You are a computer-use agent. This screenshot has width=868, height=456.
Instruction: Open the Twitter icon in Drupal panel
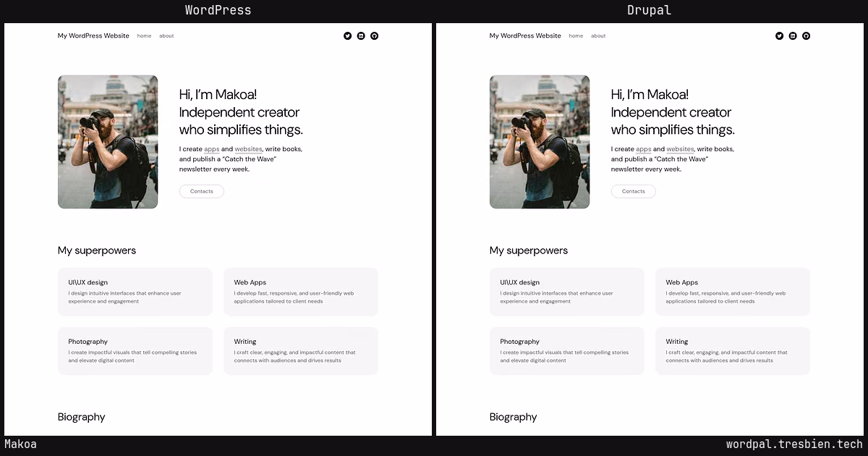pos(779,35)
